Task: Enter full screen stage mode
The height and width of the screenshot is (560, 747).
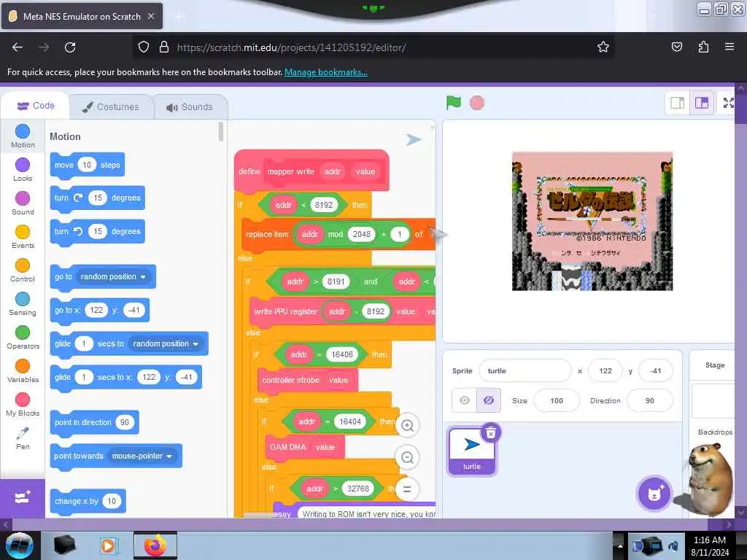Action: (728, 103)
